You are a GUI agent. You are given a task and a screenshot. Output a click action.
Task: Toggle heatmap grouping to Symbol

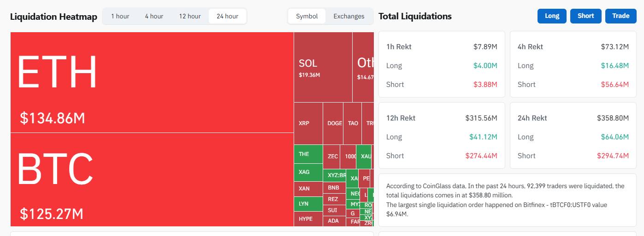(x=307, y=16)
